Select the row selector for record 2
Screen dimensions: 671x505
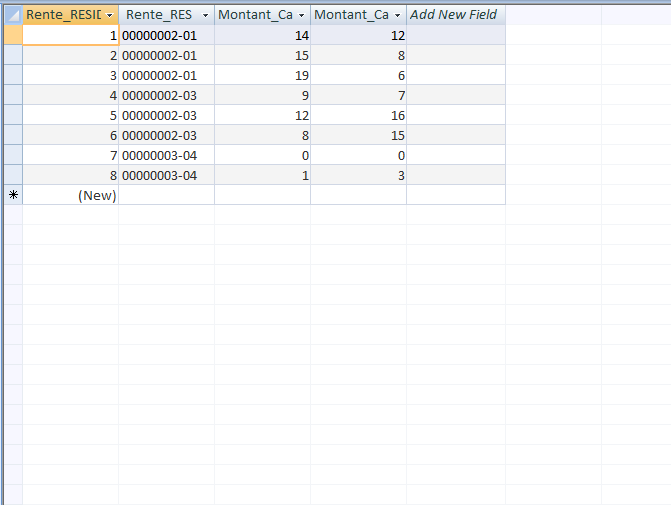[x=13, y=55]
